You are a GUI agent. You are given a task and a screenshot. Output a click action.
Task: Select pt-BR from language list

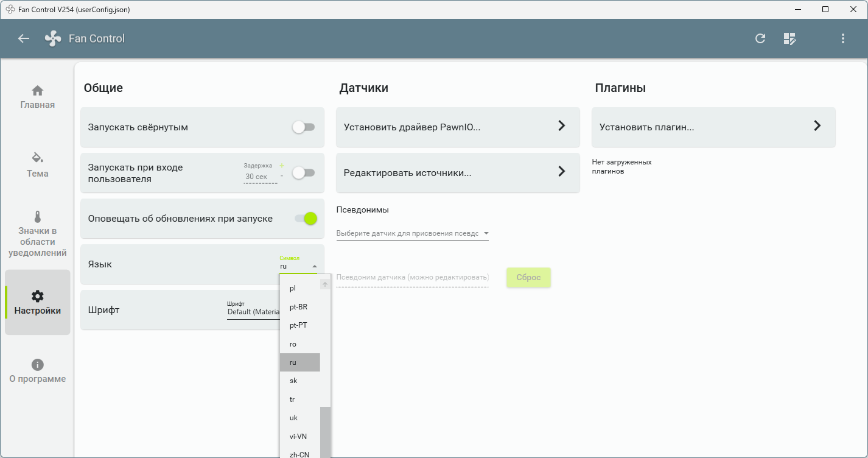coord(299,307)
